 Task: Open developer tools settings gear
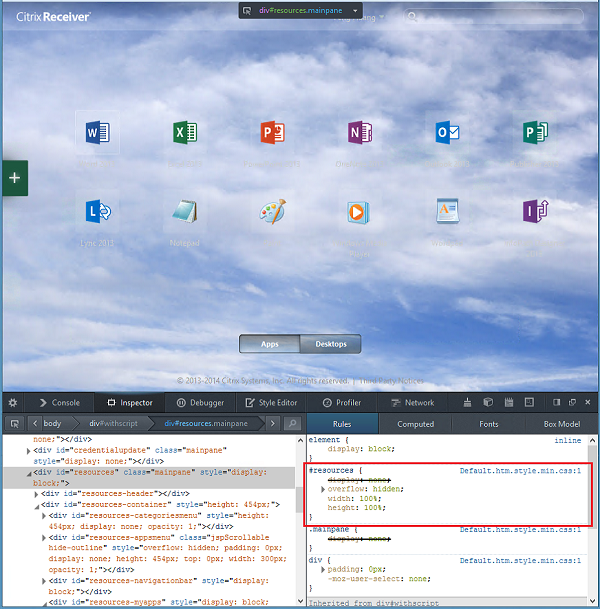14,402
